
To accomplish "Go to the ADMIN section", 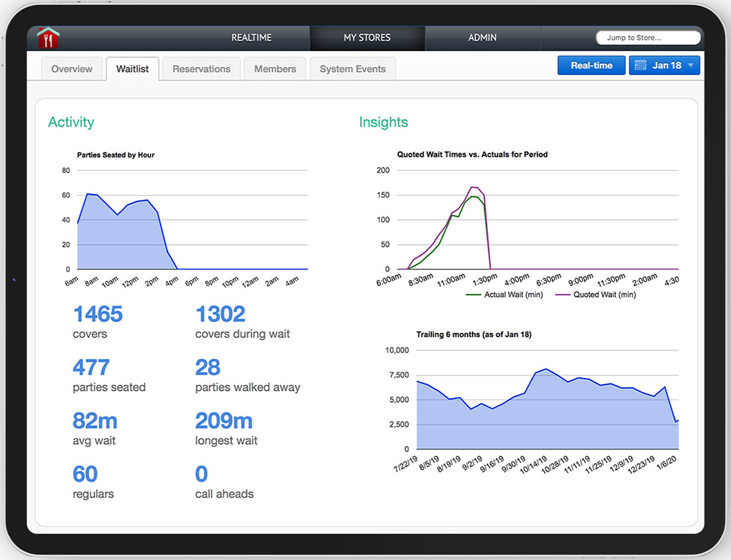I will point(482,38).
